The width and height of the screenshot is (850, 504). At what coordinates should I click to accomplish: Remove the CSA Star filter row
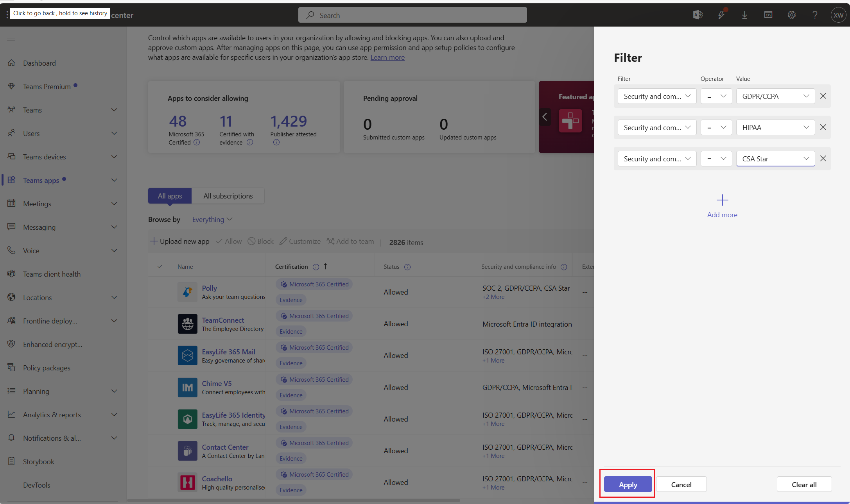click(x=823, y=159)
